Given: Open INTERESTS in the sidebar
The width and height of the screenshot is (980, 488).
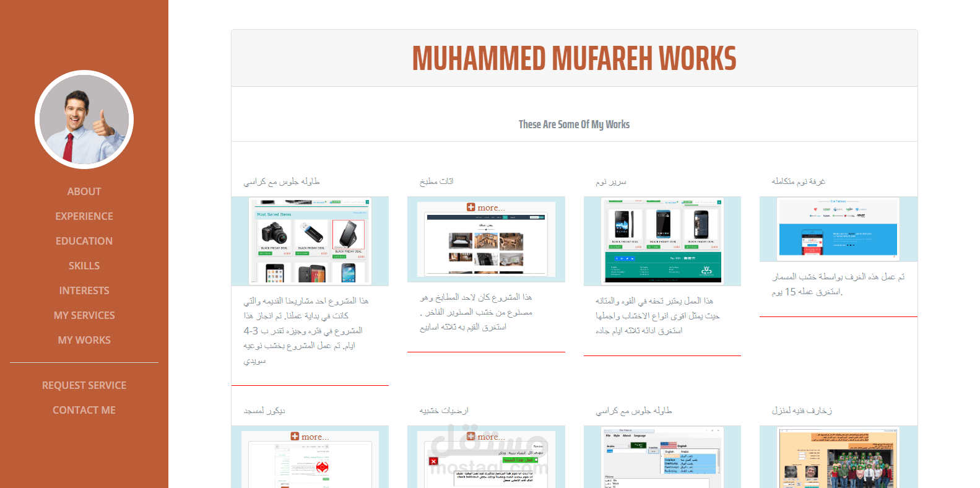Looking at the screenshot, I should point(84,290).
